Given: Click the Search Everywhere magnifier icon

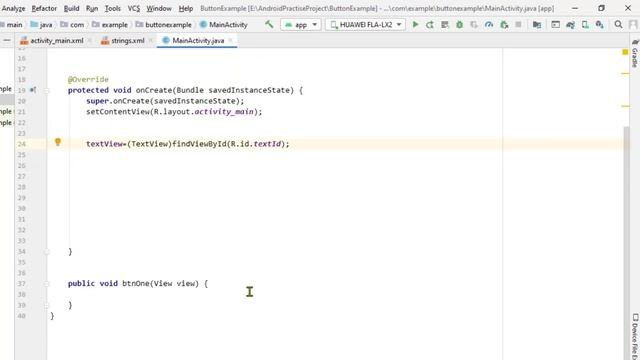Looking at the screenshot, I should point(619,25).
